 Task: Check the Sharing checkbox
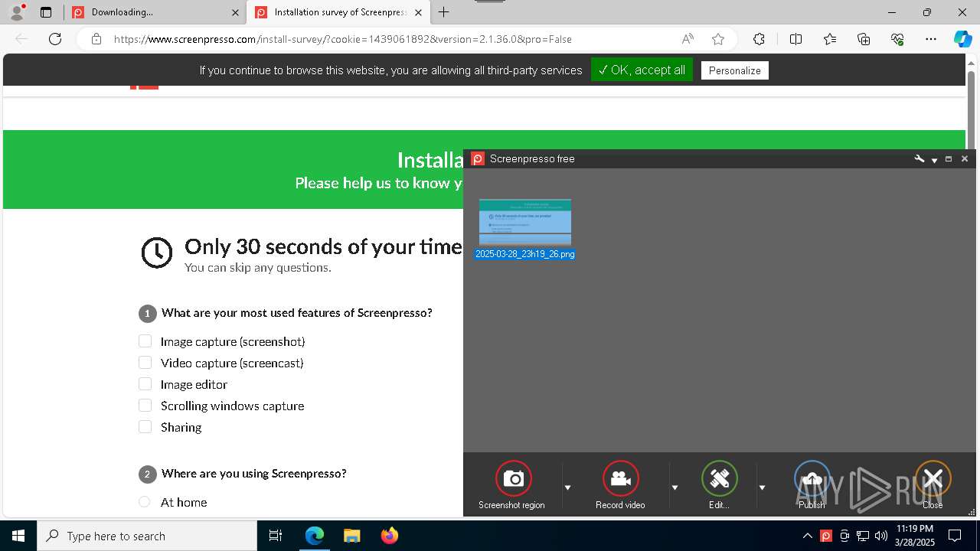[145, 427]
